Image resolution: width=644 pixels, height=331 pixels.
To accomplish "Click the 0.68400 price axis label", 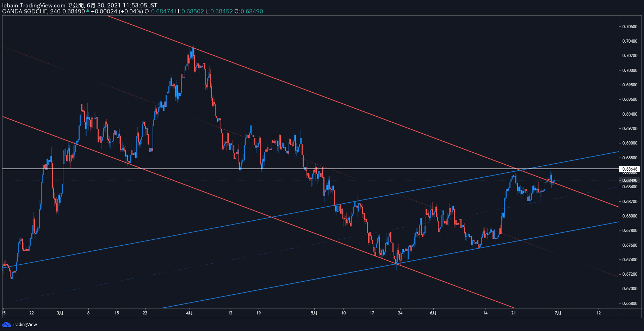I will tap(630, 187).
